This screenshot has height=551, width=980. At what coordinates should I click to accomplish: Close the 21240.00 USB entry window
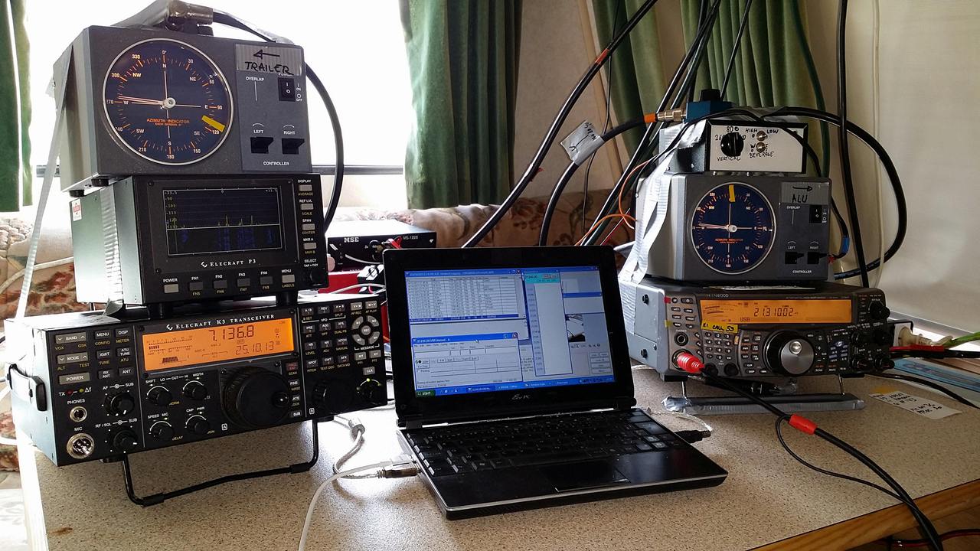pyautogui.click(x=514, y=335)
